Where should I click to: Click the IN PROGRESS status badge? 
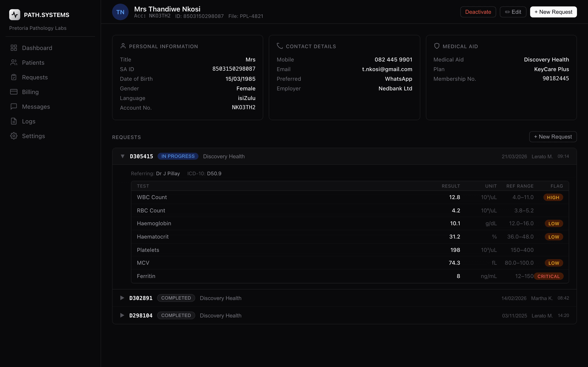(x=178, y=156)
